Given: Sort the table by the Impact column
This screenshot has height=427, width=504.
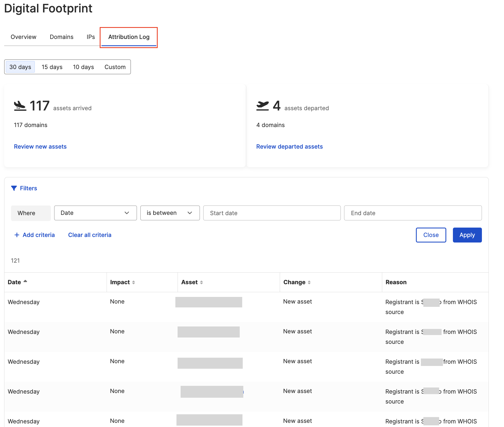Looking at the screenshot, I should [x=134, y=282].
